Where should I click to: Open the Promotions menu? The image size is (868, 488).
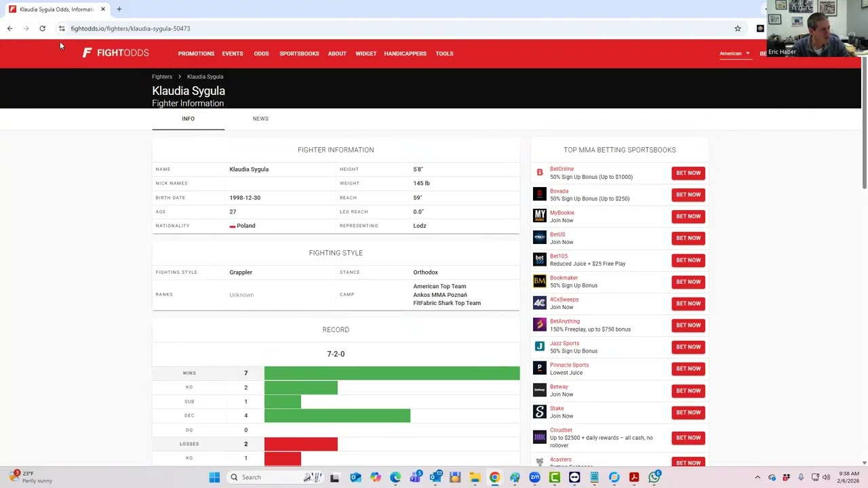tap(196, 54)
